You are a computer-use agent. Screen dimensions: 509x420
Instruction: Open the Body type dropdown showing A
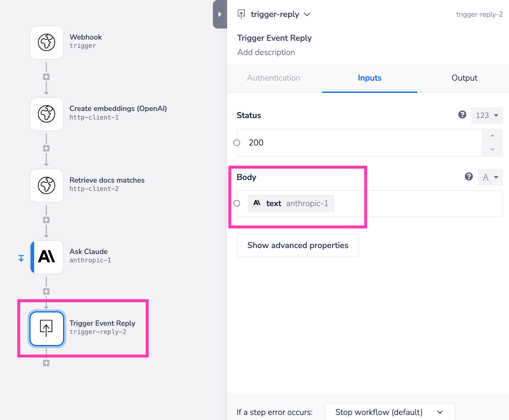click(490, 177)
